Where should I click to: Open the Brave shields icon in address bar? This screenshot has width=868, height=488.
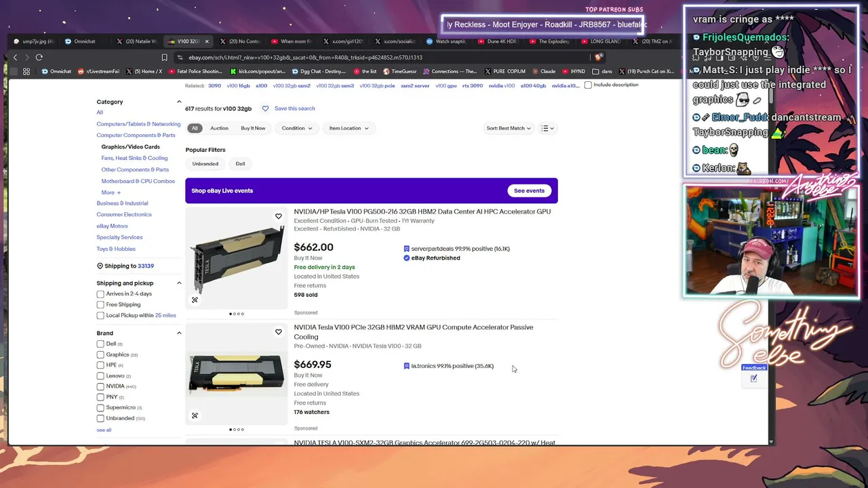[598, 58]
